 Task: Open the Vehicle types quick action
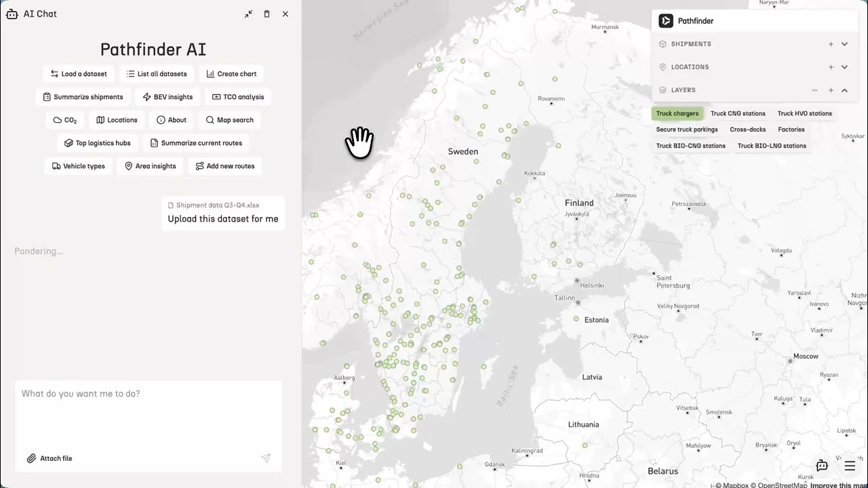79,166
